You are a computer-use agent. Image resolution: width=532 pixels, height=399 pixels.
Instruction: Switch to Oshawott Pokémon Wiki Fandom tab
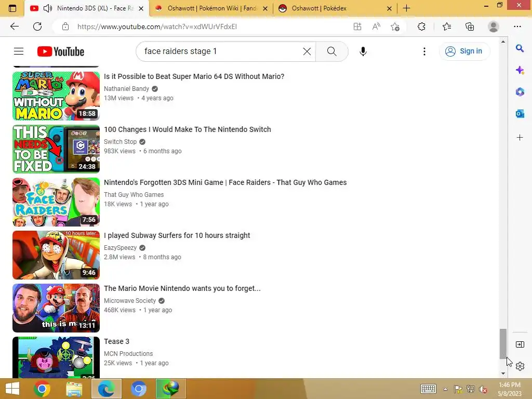tap(211, 8)
